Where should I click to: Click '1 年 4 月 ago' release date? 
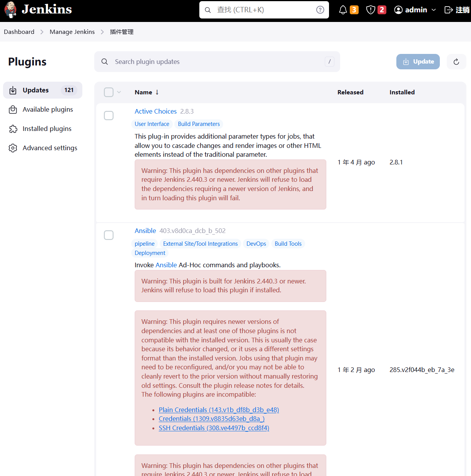click(x=356, y=162)
